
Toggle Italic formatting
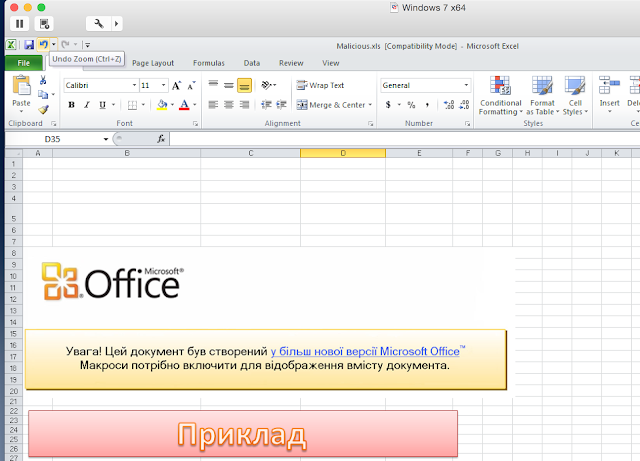87,105
